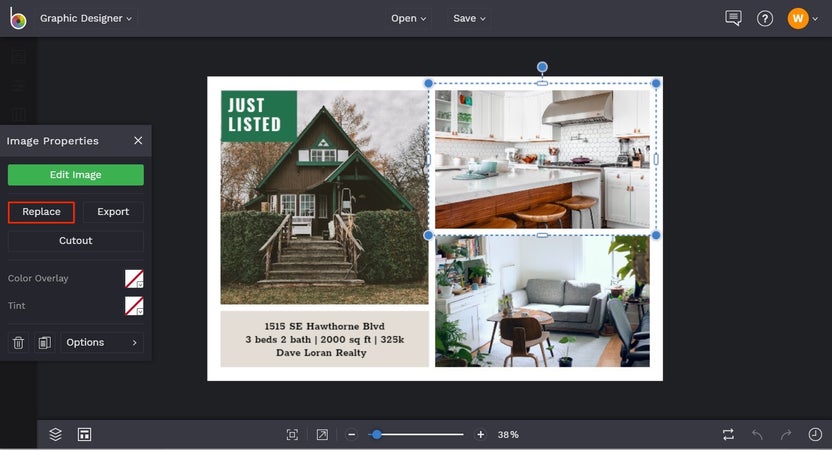
Task: Expand the Options submenu
Action: (x=102, y=343)
